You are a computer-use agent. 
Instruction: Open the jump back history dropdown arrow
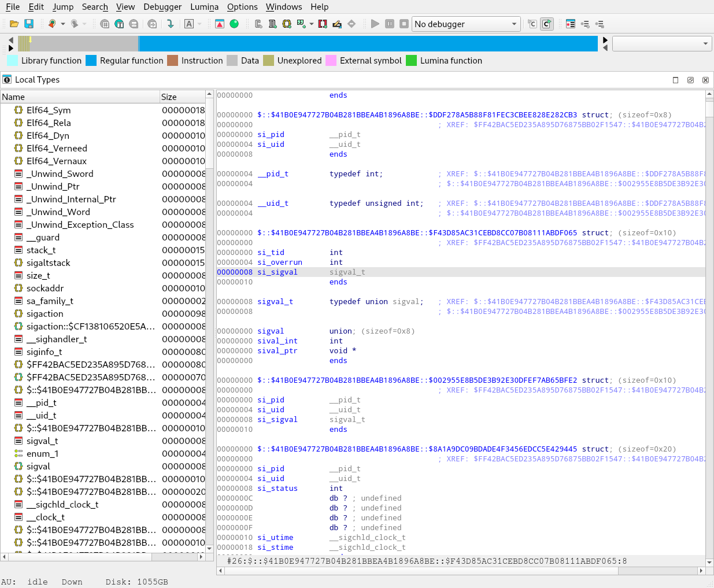coord(62,24)
